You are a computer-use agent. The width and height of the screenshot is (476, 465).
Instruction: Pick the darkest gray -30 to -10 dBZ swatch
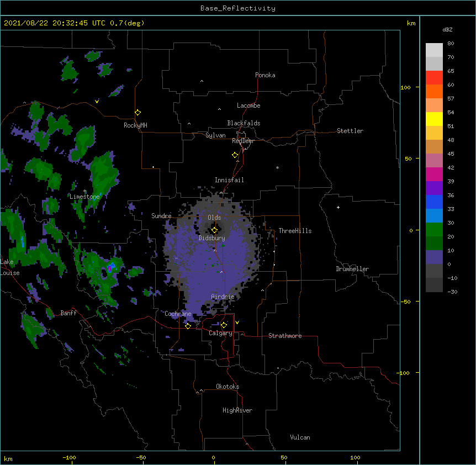434,285
